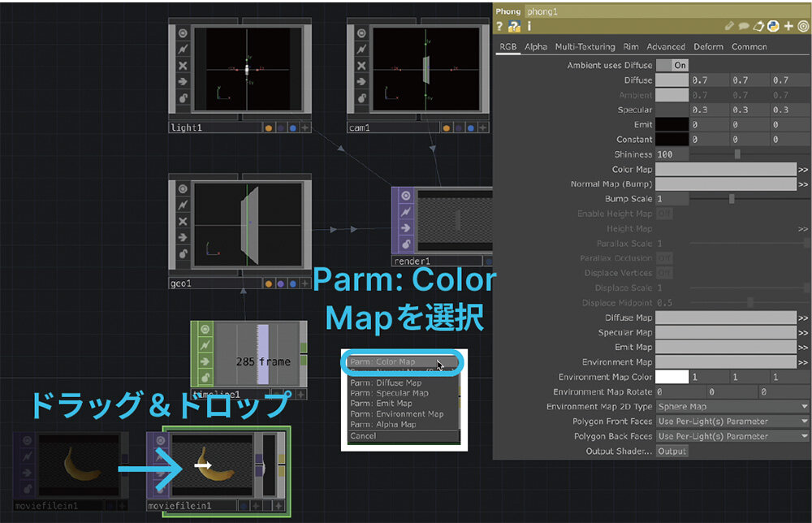Viewport: 812px width, 523px height.
Task: Switch to the Multi-Texturing tab
Action: click(585, 46)
